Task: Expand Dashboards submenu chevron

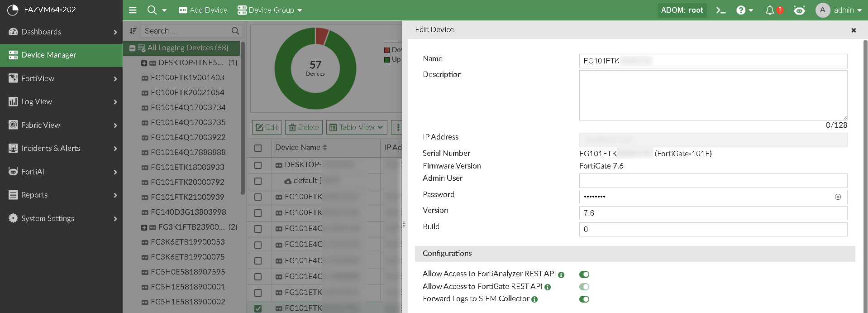Action: click(115, 32)
